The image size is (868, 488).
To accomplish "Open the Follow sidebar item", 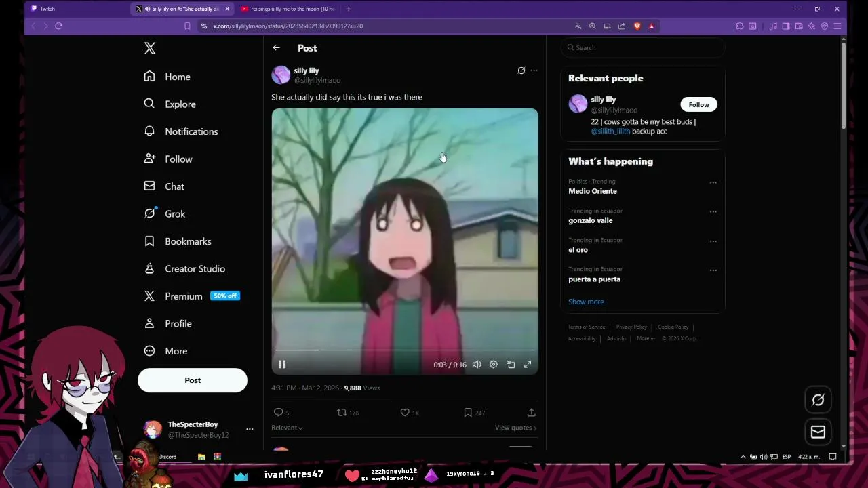I will [168, 159].
